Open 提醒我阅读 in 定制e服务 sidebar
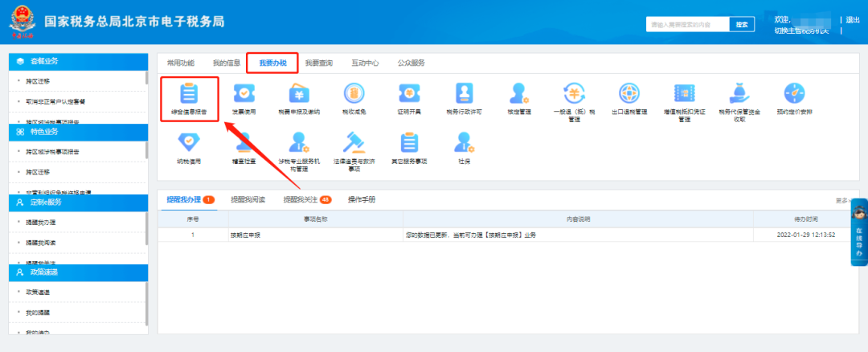Image resolution: width=868 pixels, height=352 pixels. point(40,243)
